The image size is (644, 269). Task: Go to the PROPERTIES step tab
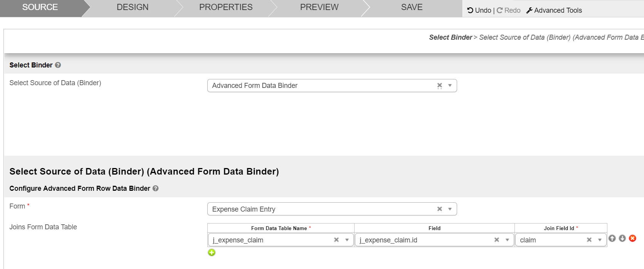click(x=225, y=7)
